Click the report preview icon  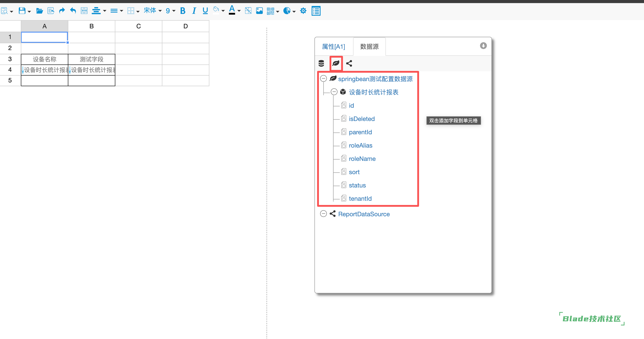click(4, 11)
